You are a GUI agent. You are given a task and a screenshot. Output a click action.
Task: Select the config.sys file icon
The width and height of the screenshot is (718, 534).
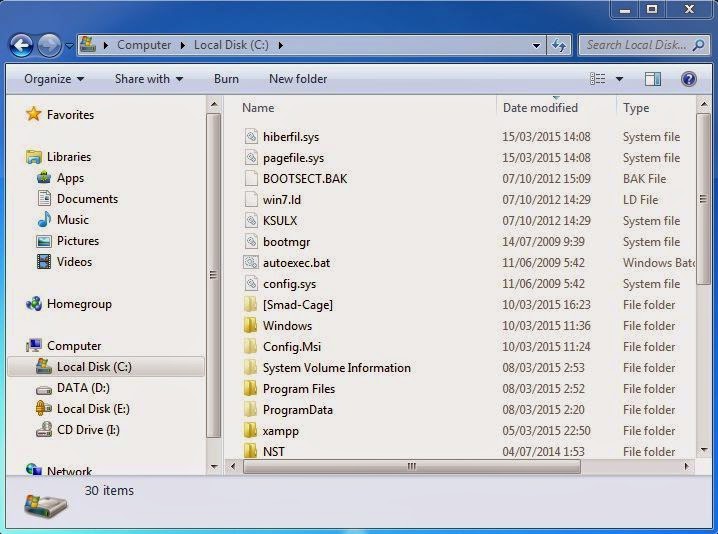251,283
